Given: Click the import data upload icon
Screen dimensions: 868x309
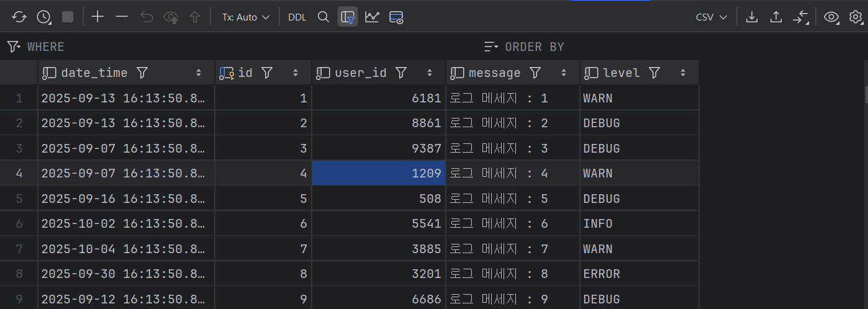Looking at the screenshot, I should pos(775,17).
